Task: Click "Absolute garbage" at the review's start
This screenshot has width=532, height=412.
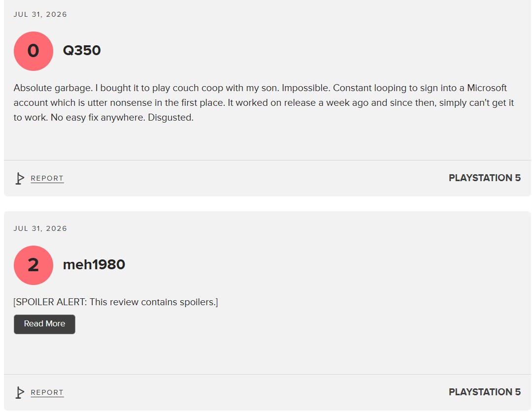Action: [53, 88]
